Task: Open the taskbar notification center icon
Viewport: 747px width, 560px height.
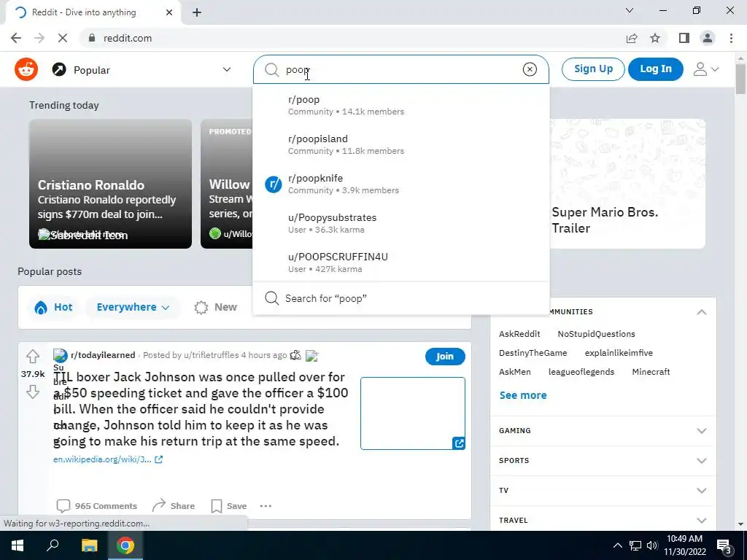Action: tap(724, 546)
